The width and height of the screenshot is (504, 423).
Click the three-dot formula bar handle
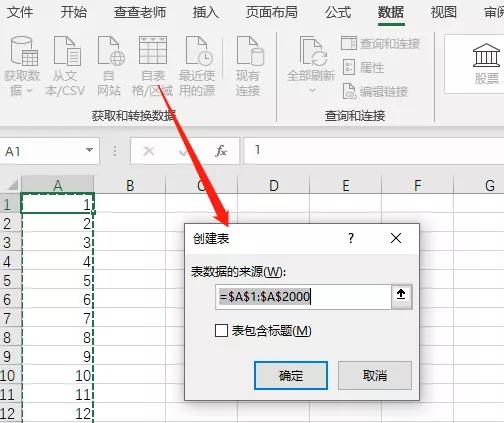(115, 151)
